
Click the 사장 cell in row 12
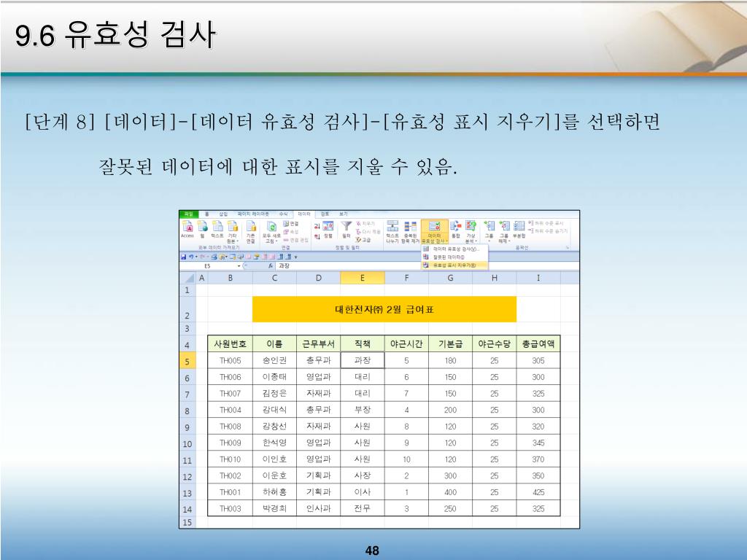click(x=363, y=475)
